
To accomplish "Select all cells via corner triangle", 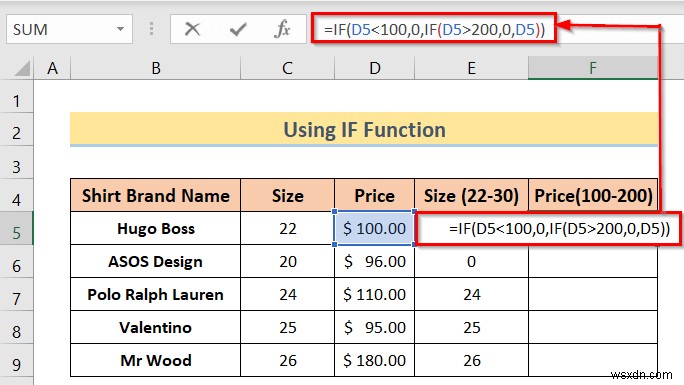I will pos(21,68).
